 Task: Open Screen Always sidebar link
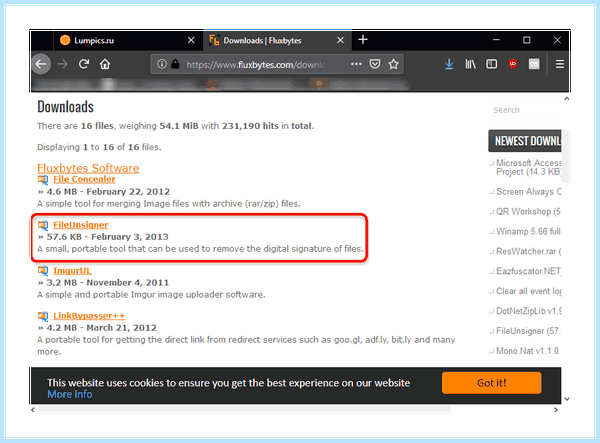[528, 192]
